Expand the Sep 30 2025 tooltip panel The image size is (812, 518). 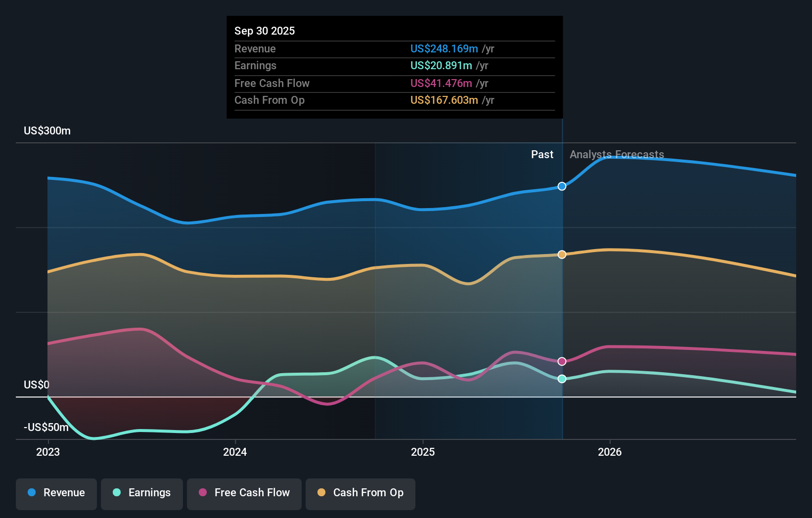point(394,67)
